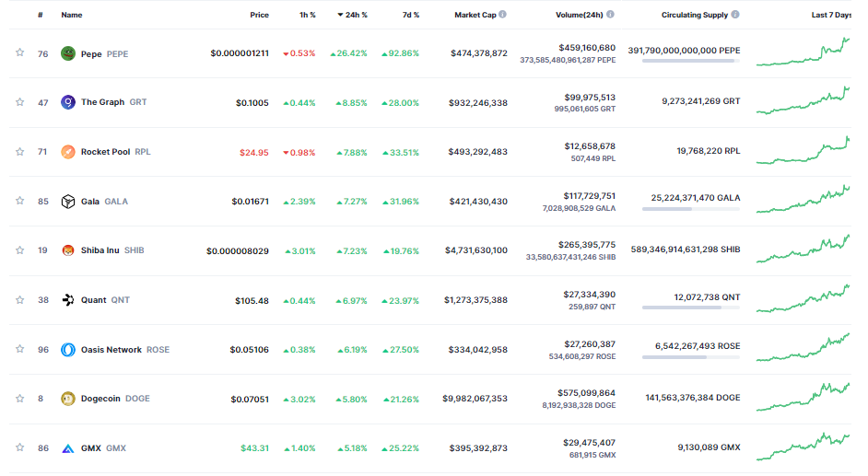Toggle watchlist star for Rocket Pool
The image size is (868, 476).
tap(20, 152)
